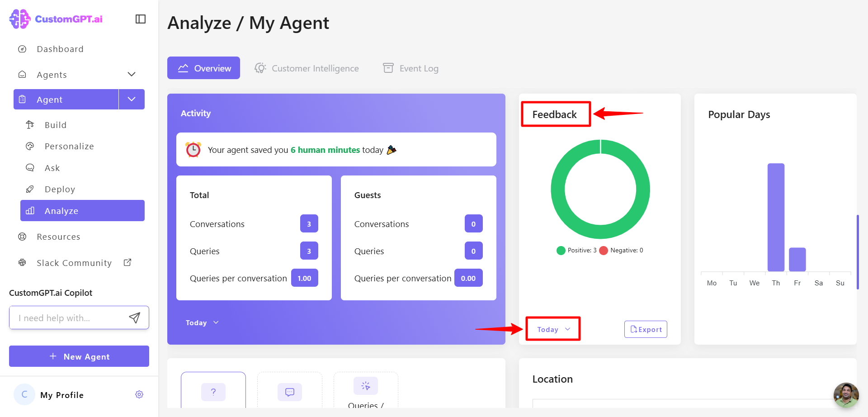Create a New Agent
This screenshot has width=868, height=417.
click(x=79, y=356)
